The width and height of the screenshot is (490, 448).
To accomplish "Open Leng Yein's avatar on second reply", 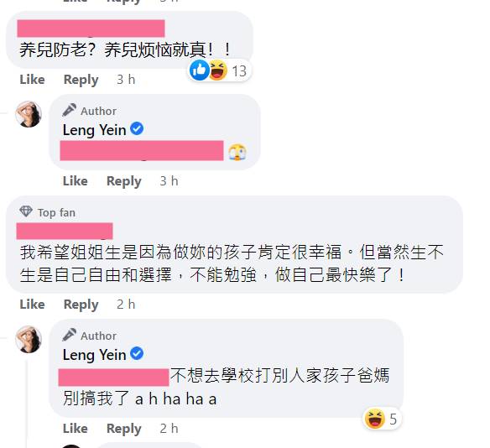I will (x=29, y=339).
